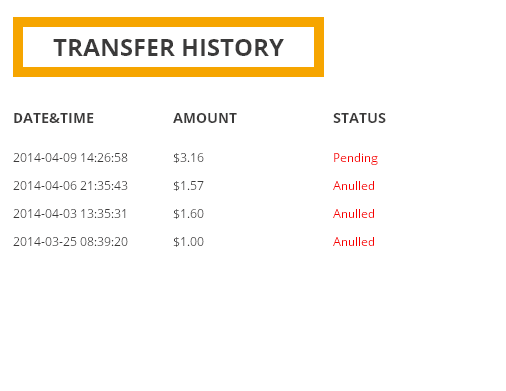Click the Anulled status for the $1.60 transfer
The width and height of the screenshot is (506, 391).
coord(354,214)
